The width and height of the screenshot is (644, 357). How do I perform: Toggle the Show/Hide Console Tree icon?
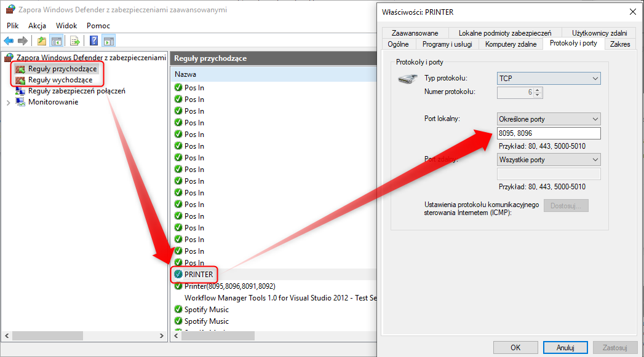56,41
